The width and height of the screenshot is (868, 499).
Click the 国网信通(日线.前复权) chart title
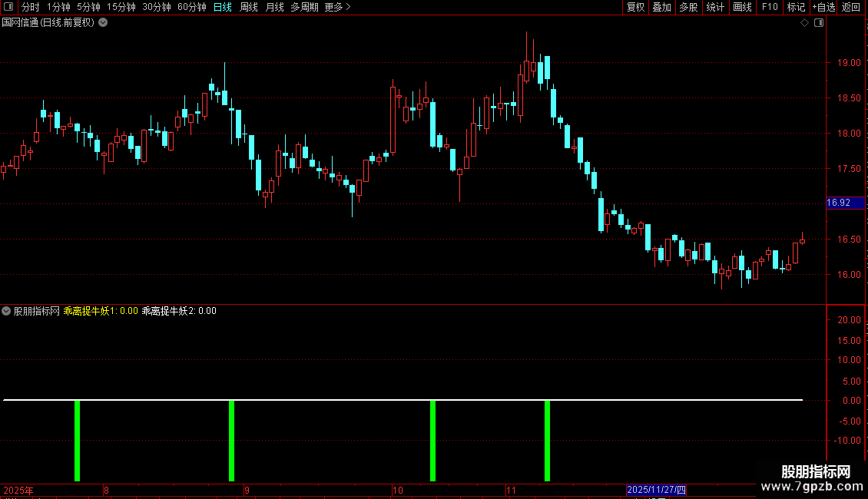(48, 23)
